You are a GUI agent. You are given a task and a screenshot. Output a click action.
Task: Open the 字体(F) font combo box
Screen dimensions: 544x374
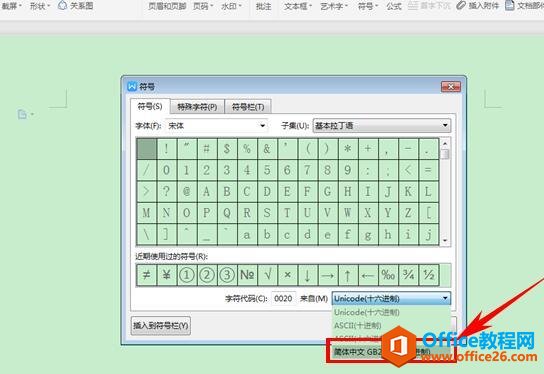click(x=216, y=126)
